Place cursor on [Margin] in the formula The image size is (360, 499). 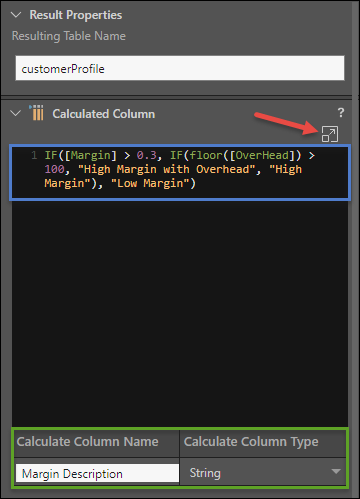pos(90,155)
